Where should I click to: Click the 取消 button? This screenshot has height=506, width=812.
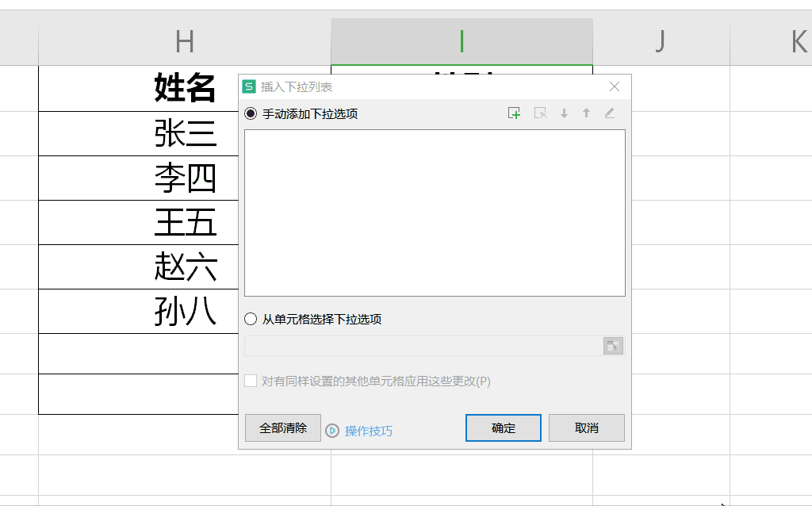coord(586,427)
